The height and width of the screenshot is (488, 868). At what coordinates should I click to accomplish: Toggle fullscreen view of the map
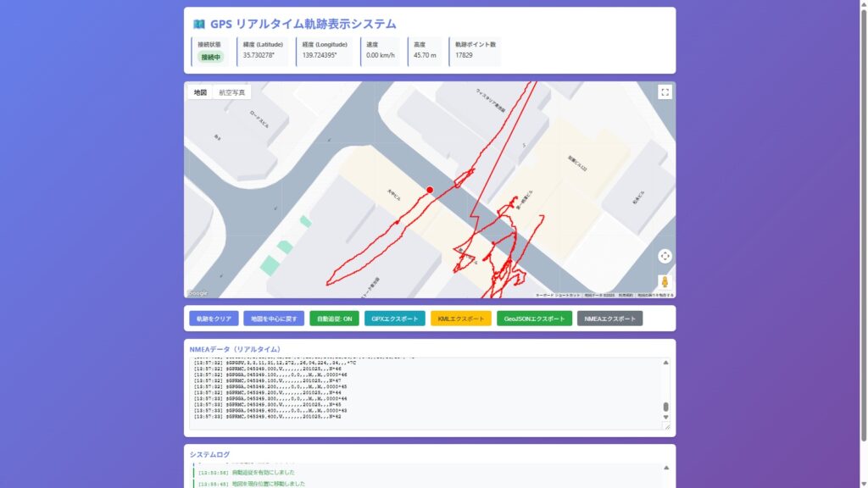click(x=665, y=92)
